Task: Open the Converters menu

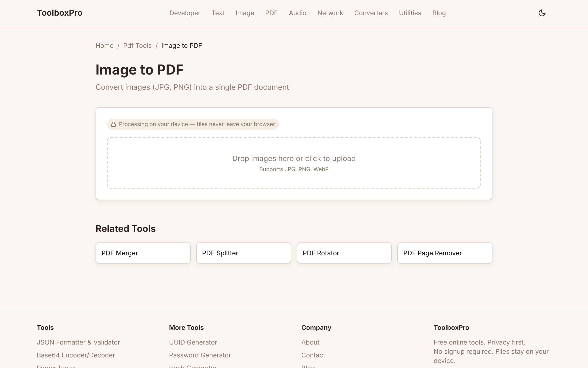Action: pos(371,13)
